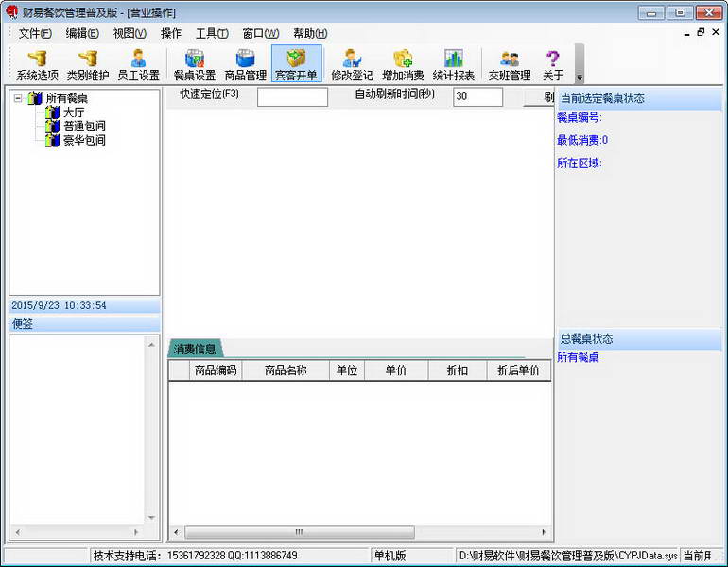This screenshot has height=567, width=728.
Task: Click the 技术支持电话 status bar text
Action: coord(195,556)
